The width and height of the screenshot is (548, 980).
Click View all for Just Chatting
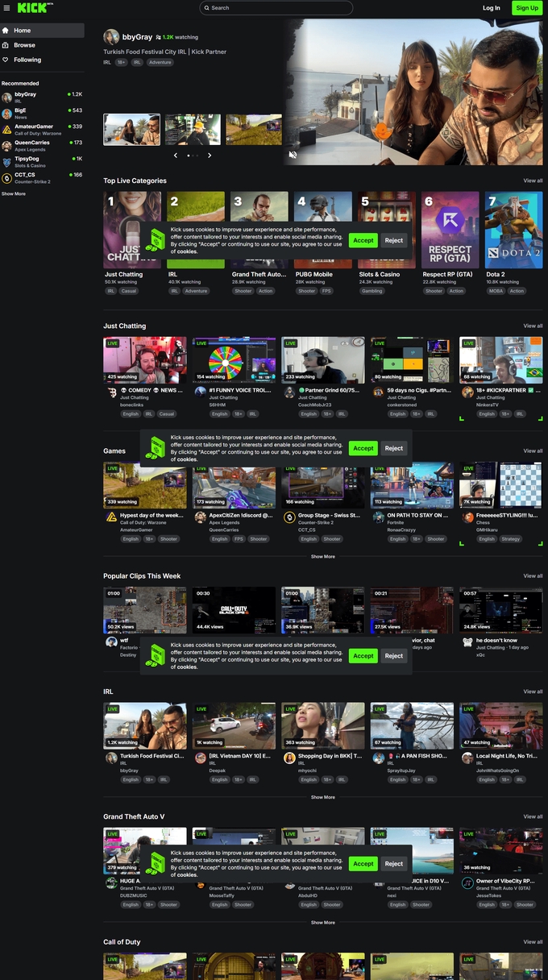[533, 326]
